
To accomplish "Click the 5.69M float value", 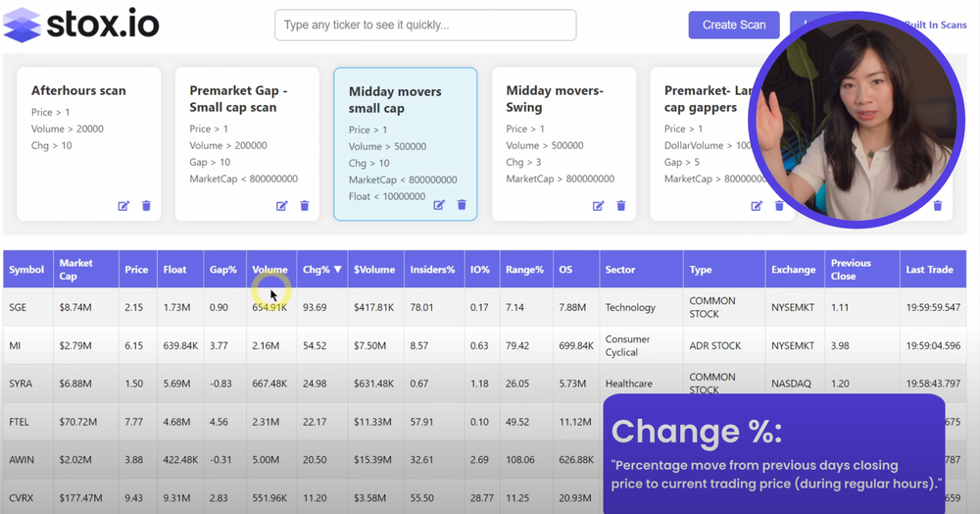I will click(176, 384).
